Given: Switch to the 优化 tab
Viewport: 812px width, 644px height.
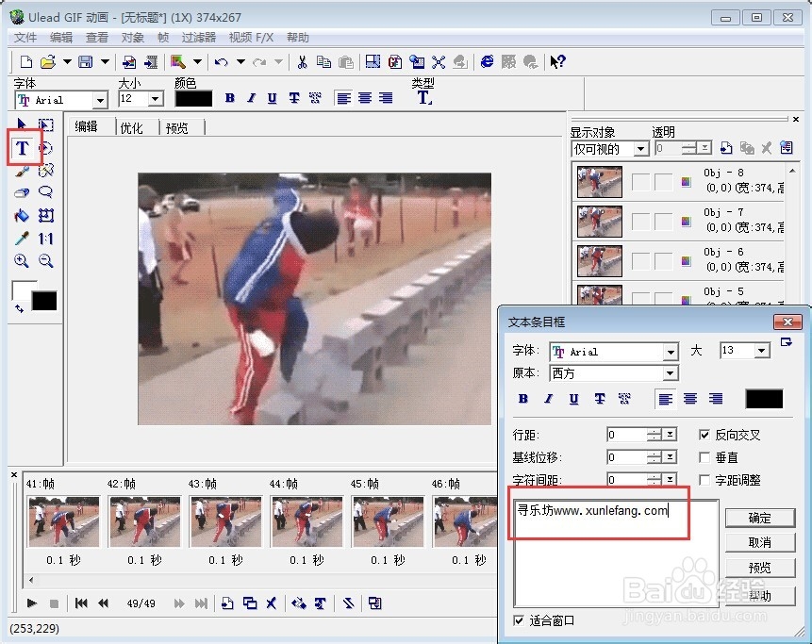Looking at the screenshot, I should [x=131, y=128].
